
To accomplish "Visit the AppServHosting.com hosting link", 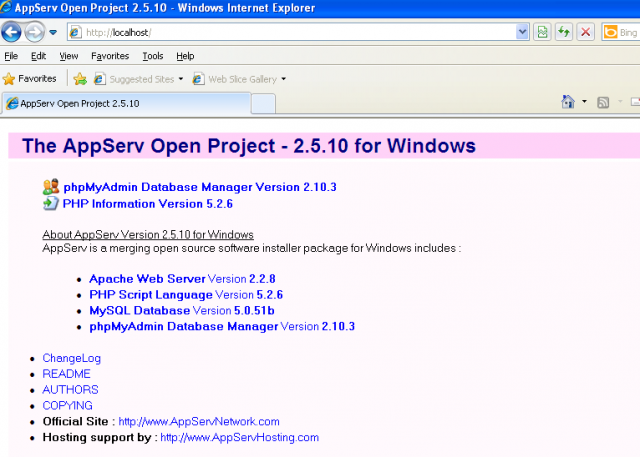I will point(240,437).
